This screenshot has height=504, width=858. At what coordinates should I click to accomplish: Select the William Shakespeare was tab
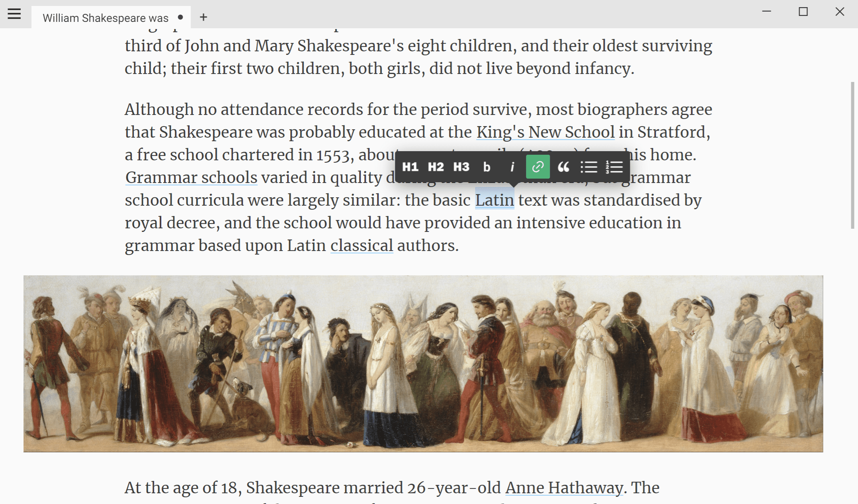(106, 18)
